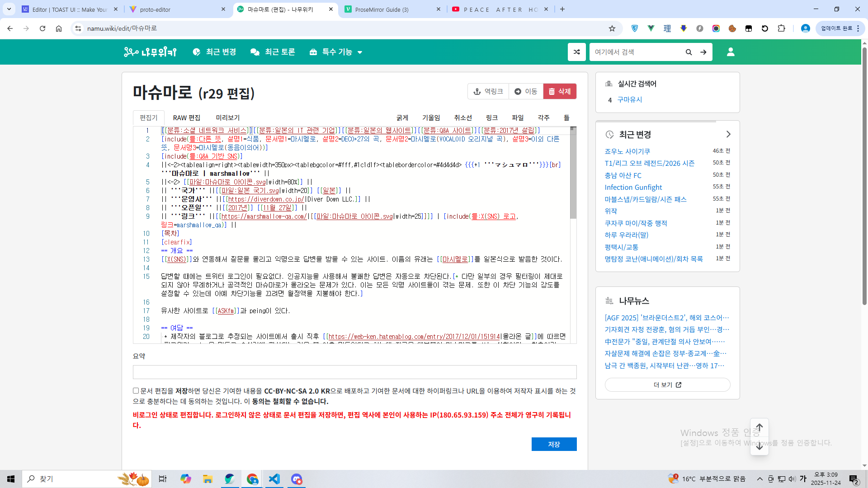Switch to RAW 편집 tab

186,118
